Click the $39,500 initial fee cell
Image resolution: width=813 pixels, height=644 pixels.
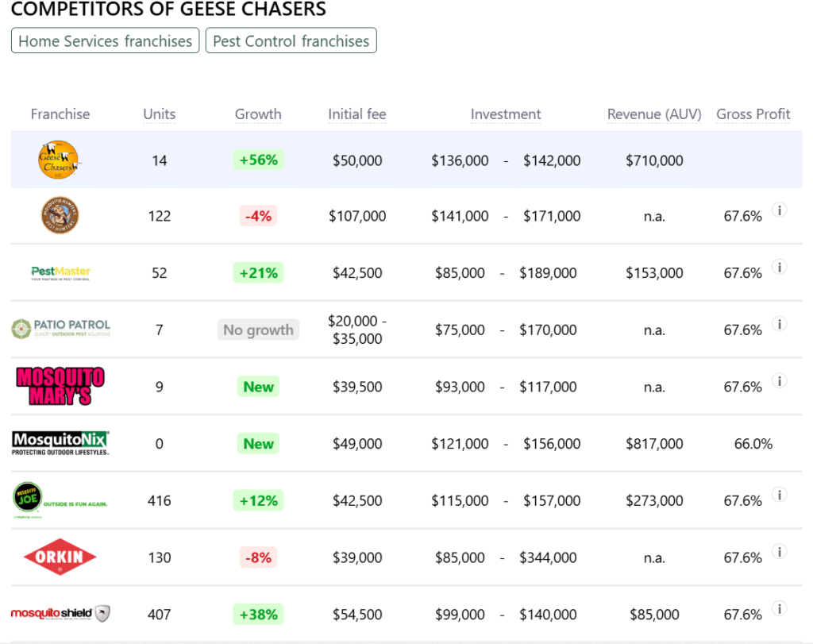coord(357,387)
